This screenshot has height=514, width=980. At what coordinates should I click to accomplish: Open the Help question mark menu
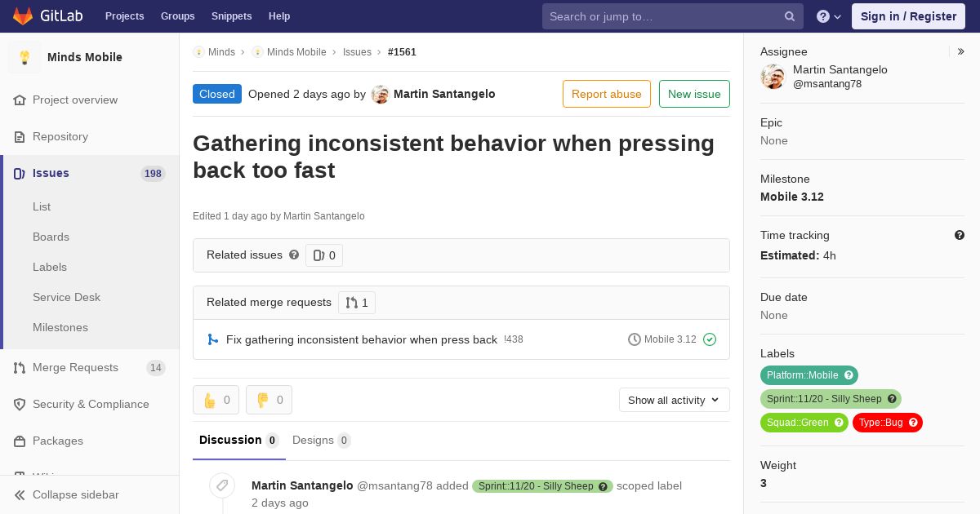click(829, 16)
